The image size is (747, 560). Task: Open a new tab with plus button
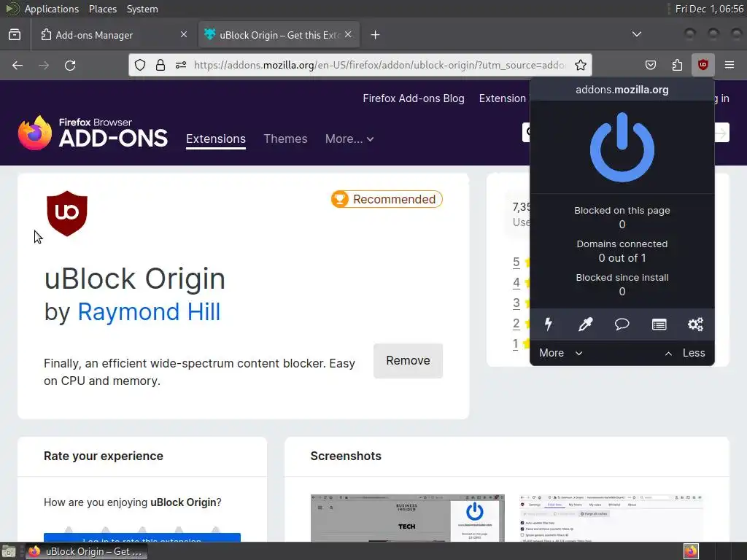(376, 35)
